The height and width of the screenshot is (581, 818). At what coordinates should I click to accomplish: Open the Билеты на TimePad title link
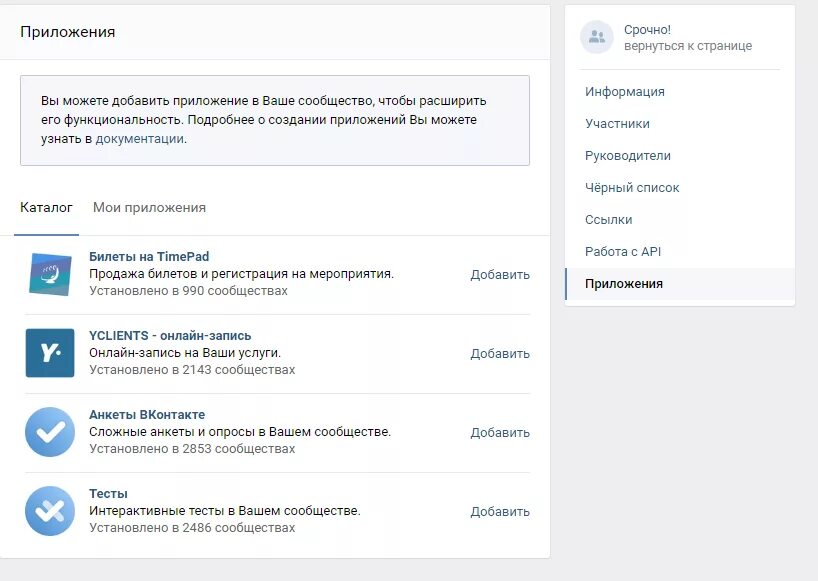point(149,257)
